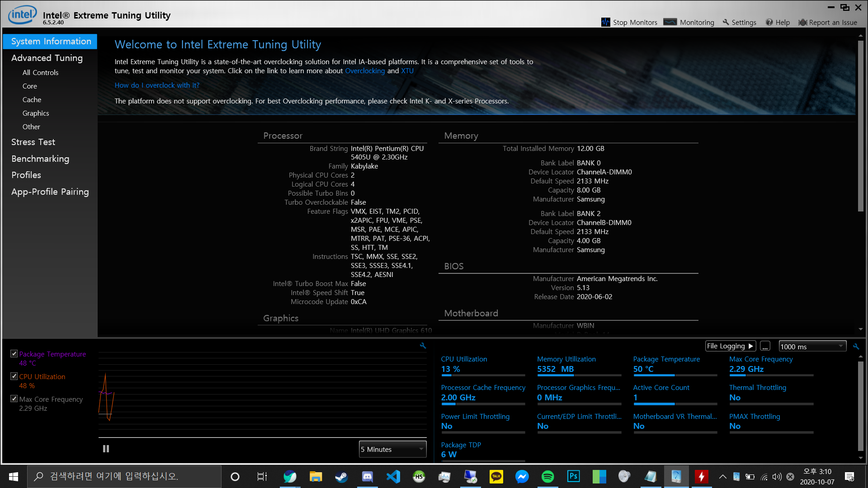This screenshot has width=868, height=488.
Task: Open App-Profile Pairing section
Action: (50, 192)
